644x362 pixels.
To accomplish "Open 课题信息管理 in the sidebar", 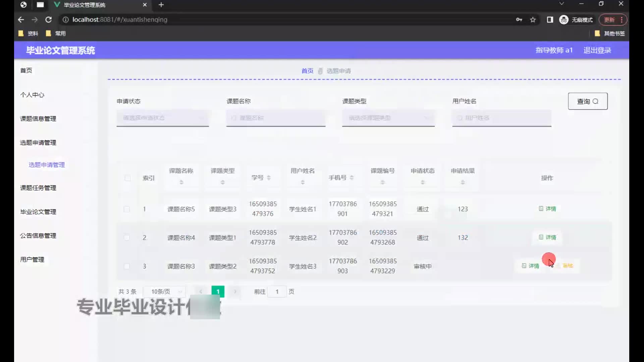I will [38, 119].
